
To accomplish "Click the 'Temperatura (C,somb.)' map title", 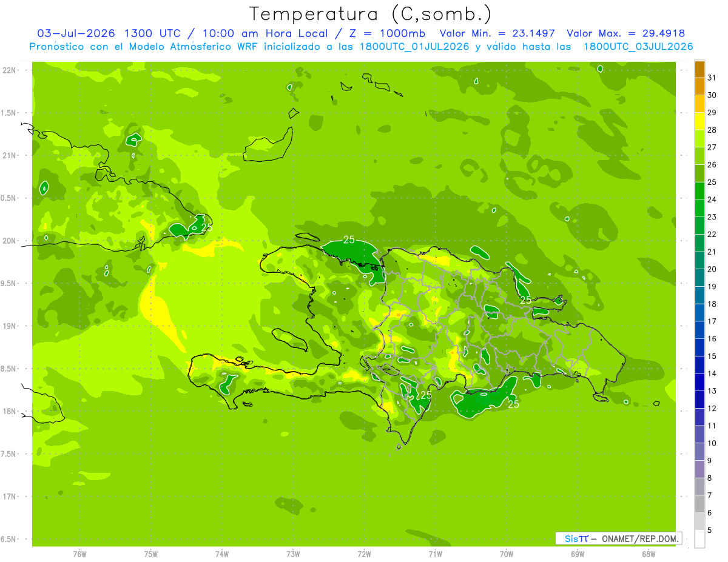I will pyautogui.click(x=370, y=14).
